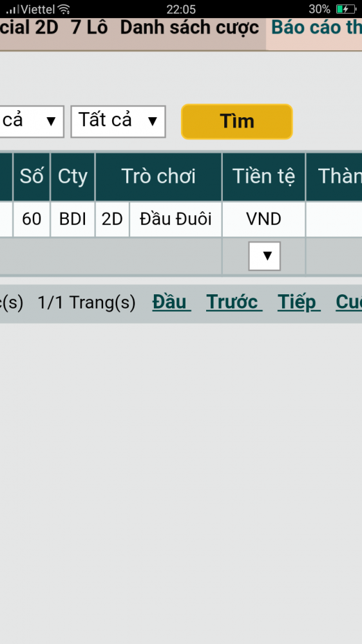
Task: Click the yellow Tìm search button
Action: 236,122
